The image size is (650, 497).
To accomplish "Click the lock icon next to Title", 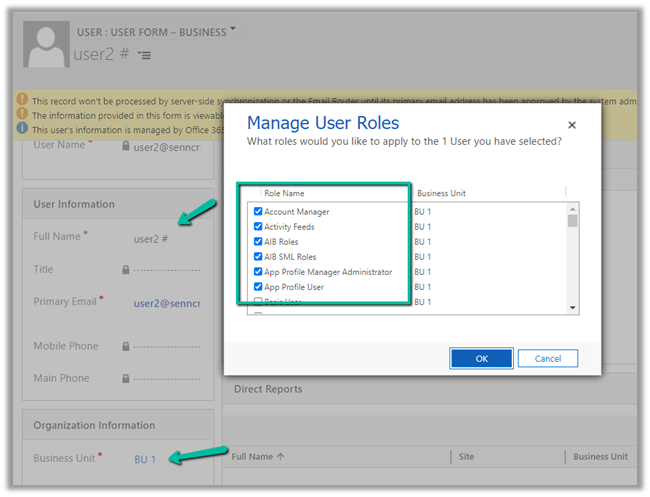I will click(x=125, y=270).
